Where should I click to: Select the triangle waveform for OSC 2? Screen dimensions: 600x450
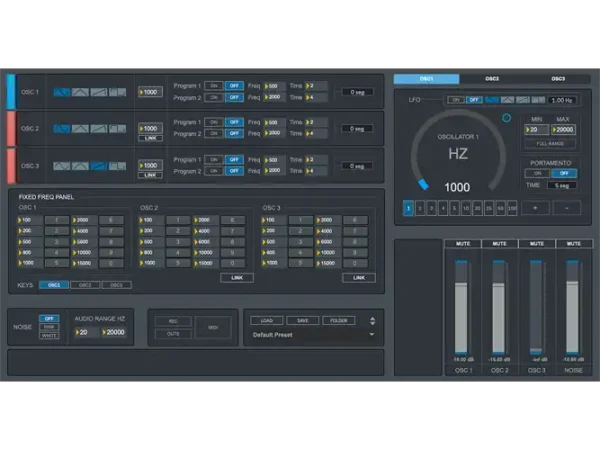(80, 129)
